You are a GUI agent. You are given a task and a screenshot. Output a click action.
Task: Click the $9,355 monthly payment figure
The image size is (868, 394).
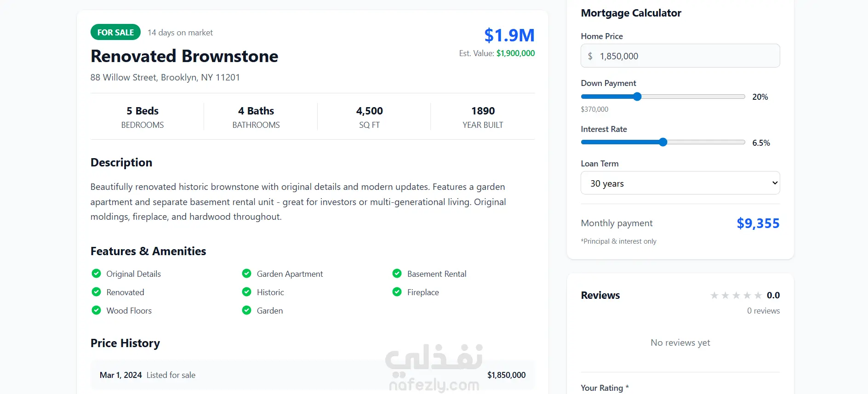click(758, 223)
